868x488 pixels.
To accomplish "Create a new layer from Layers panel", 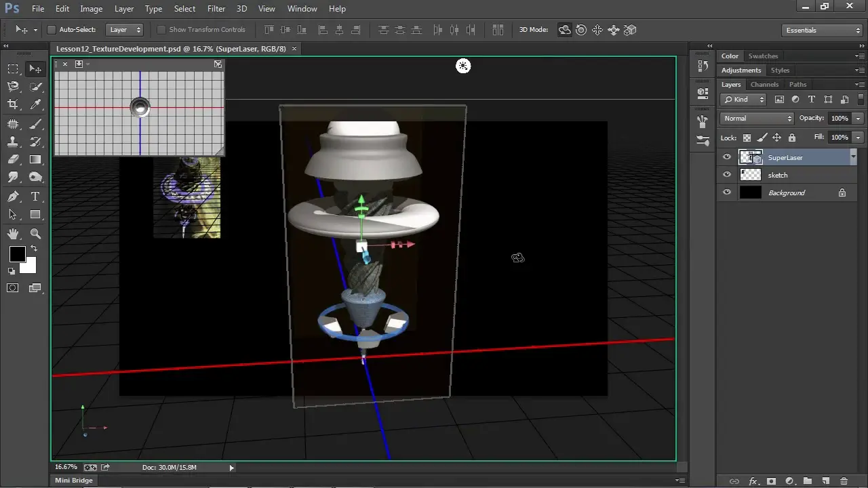I will [x=826, y=481].
